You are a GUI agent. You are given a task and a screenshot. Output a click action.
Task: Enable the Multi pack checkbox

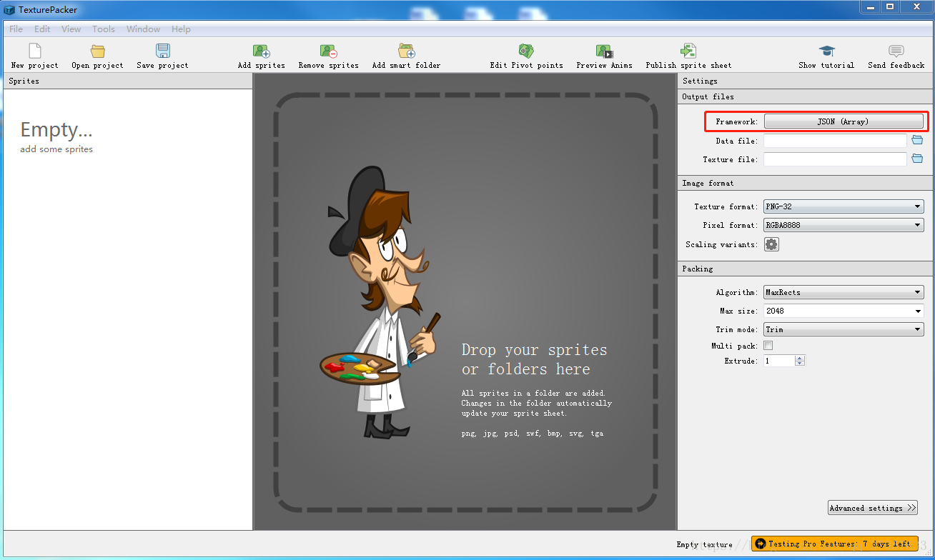768,346
